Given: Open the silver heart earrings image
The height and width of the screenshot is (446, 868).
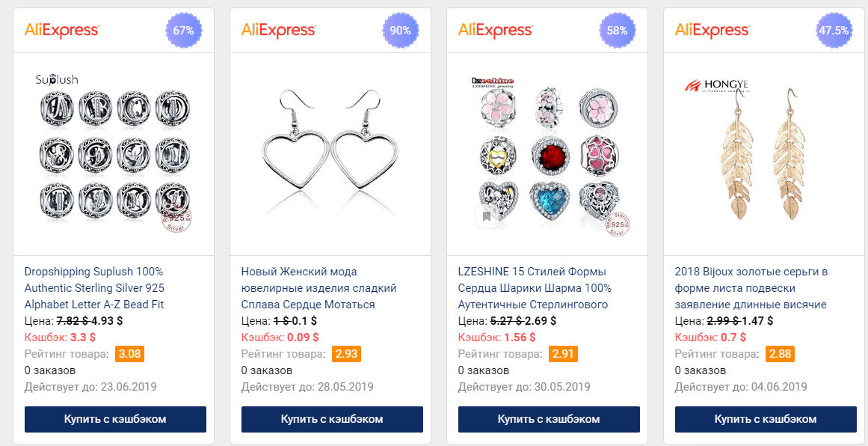Looking at the screenshot, I should tap(330, 154).
